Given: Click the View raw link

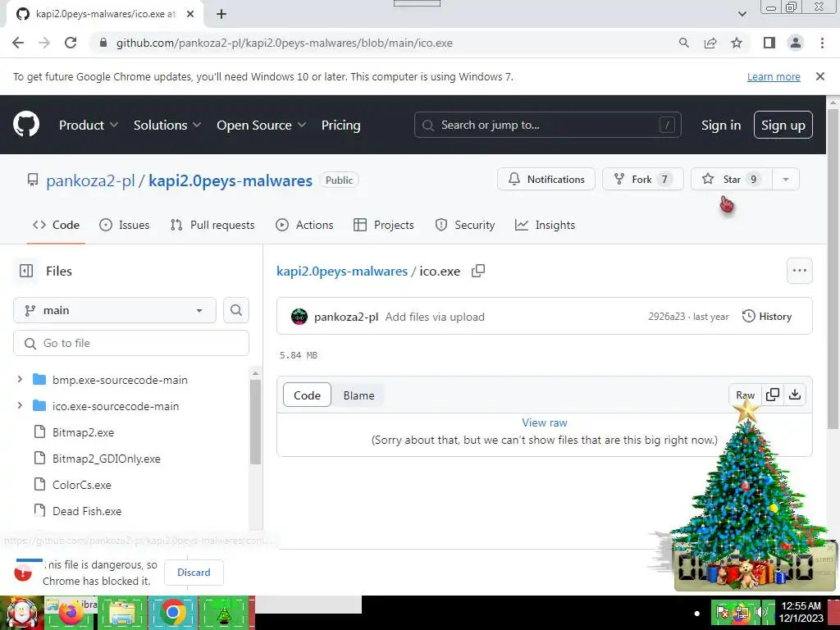Looking at the screenshot, I should click(x=545, y=422).
